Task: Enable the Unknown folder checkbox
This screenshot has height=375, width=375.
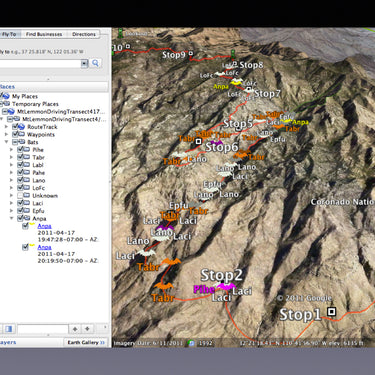Action: pyautogui.click(x=20, y=195)
